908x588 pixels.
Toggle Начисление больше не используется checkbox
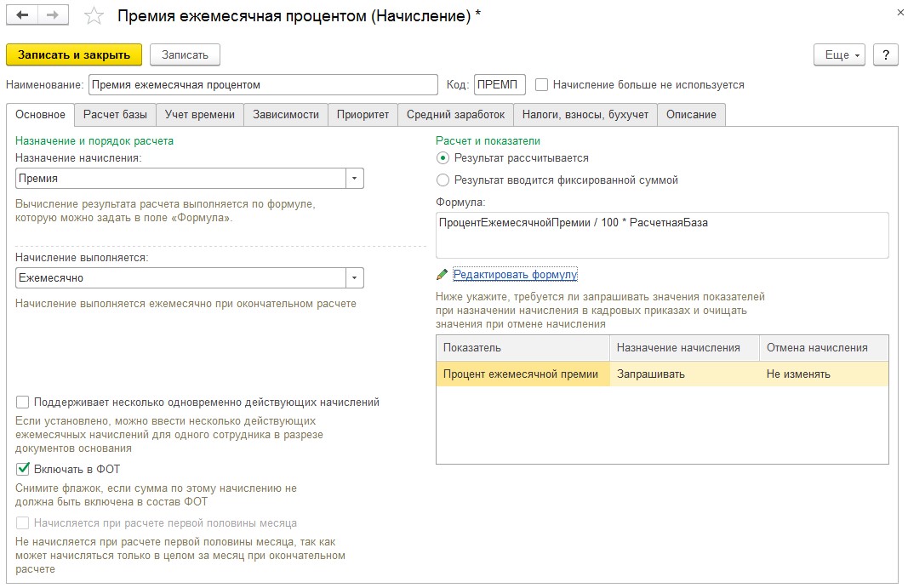click(541, 84)
